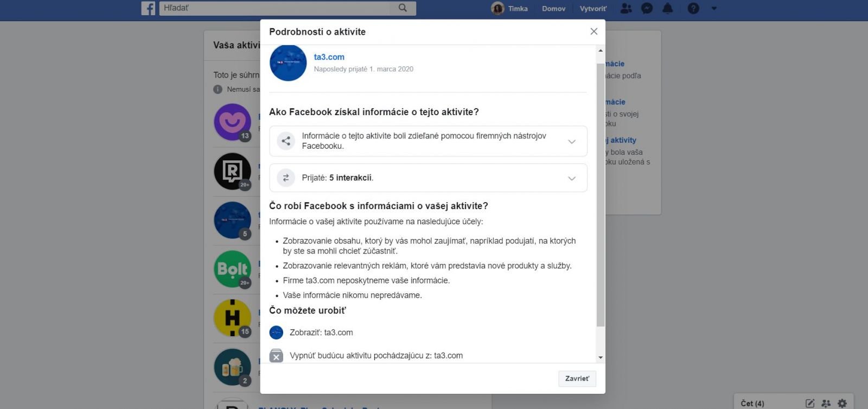
Task: Close the Podrobnosti o aktivite dialog with the X
Action: pyautogui.click(x=594, y=32)
